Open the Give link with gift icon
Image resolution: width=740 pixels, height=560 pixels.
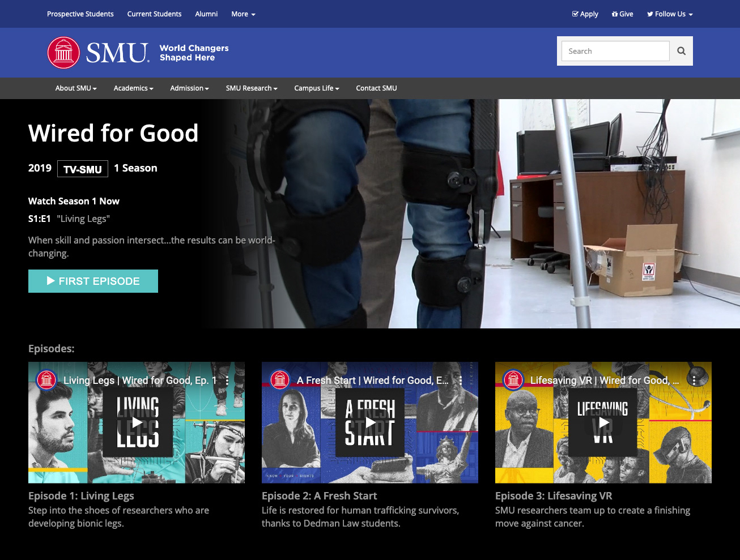[x=623, y=14]
